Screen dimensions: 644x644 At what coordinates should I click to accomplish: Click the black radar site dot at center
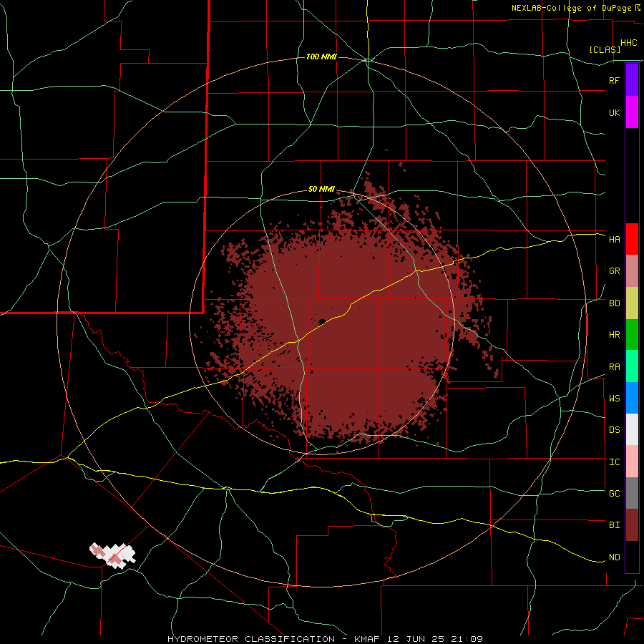pos(322,321)
